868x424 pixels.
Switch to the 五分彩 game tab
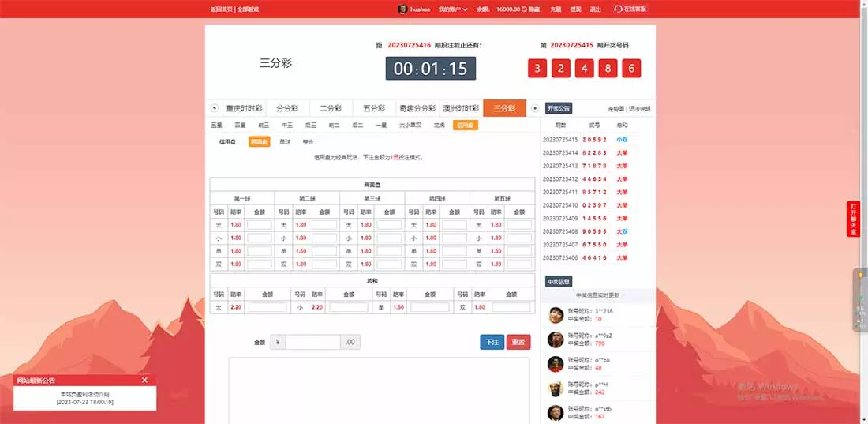tap(374, 108)
